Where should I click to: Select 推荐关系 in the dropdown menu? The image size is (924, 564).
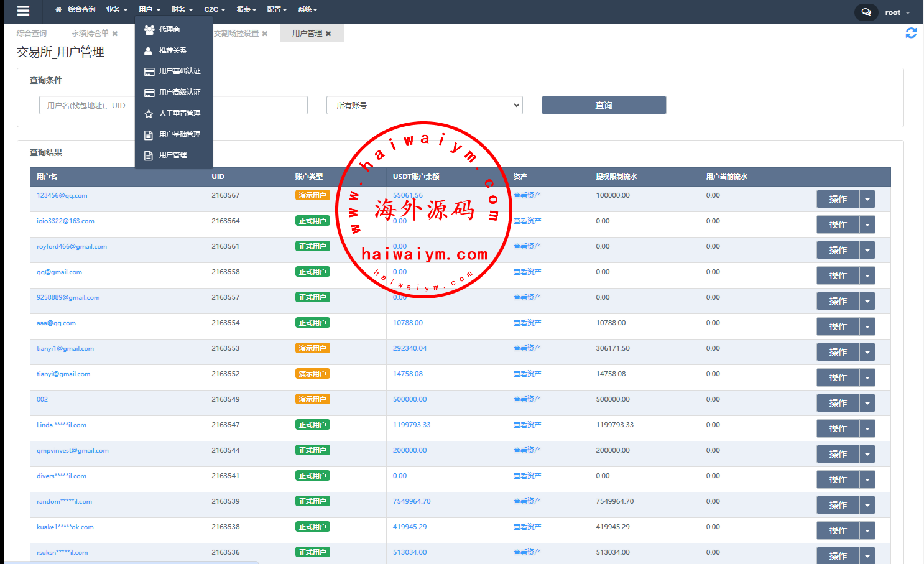(172, 50)
